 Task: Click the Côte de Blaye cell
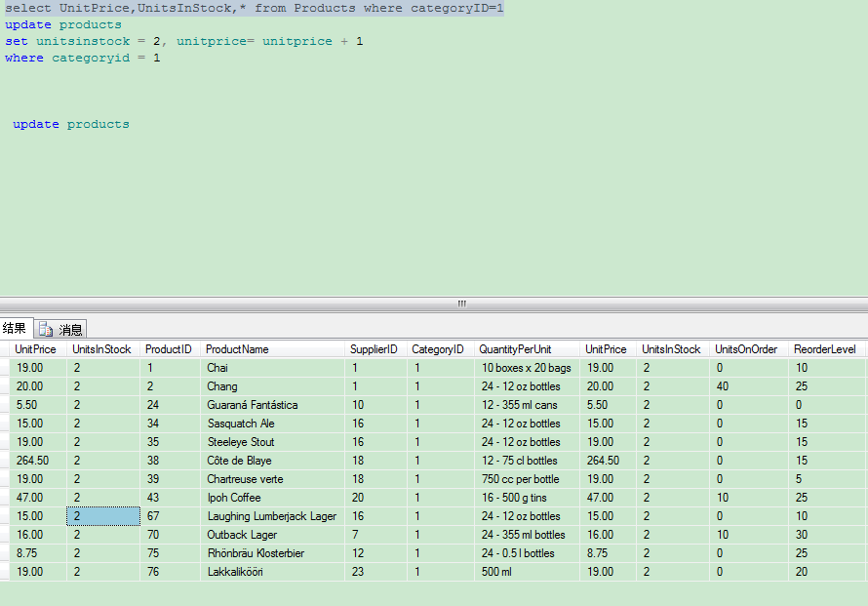tap(272, 461)
